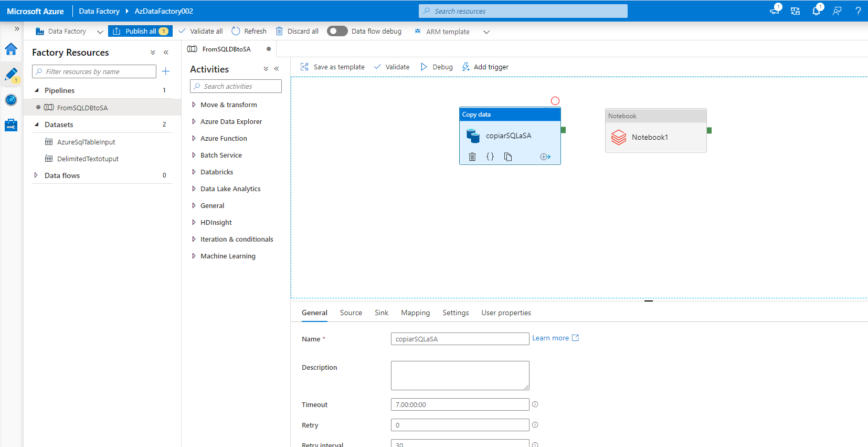Collapse the Pipelines tree section
This screenshot has width=868, height=447.
(37, 90)
